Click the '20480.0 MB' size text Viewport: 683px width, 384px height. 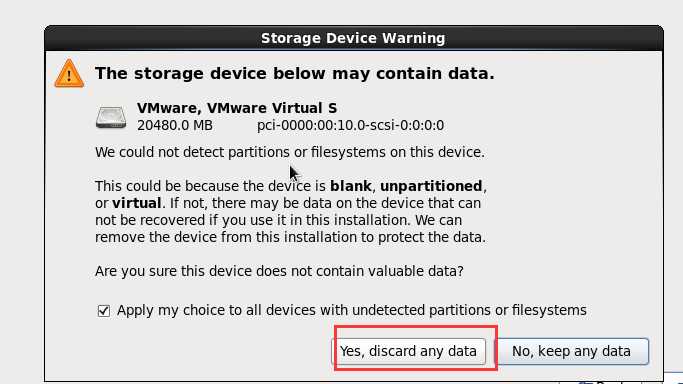(x=175, y=125)
